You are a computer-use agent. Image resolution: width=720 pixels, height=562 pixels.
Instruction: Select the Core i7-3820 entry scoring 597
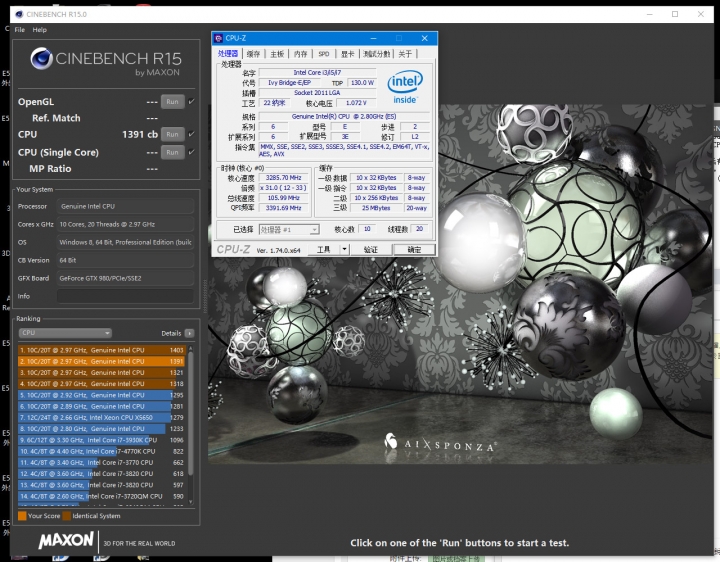[x=101, y=485]
